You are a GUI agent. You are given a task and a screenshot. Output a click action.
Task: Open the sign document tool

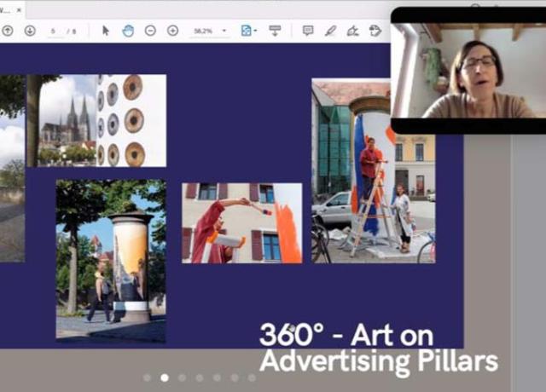pos(352,31)
